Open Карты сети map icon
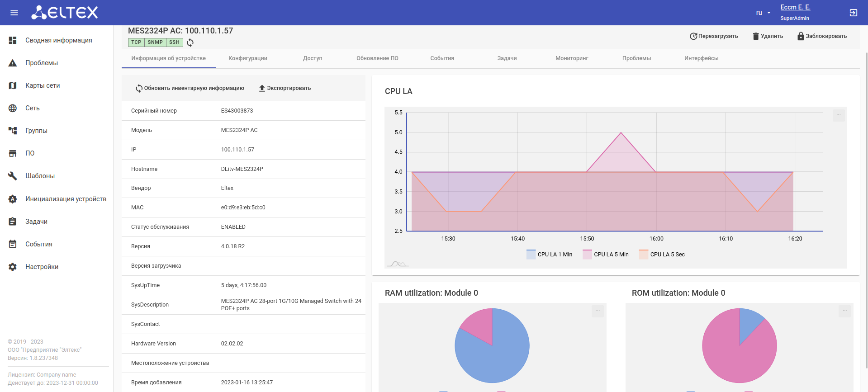The width and height of the screenshot is (868, 392). point(13,85)
